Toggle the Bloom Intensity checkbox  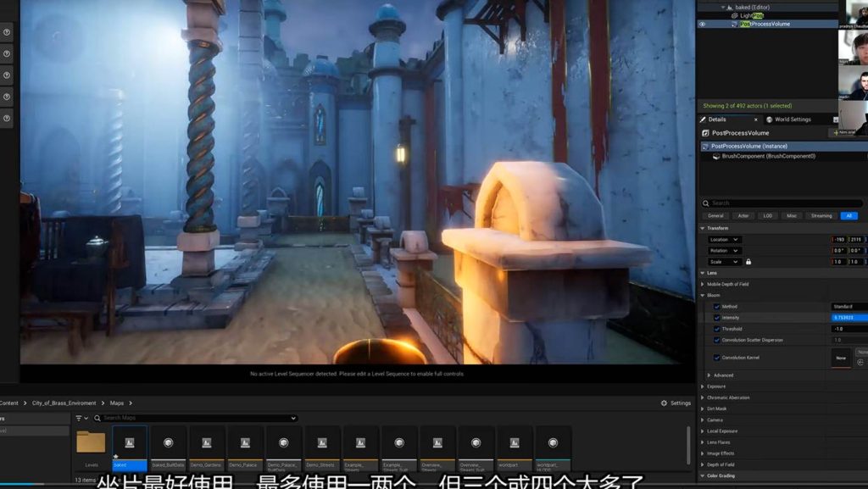(716, 318)
